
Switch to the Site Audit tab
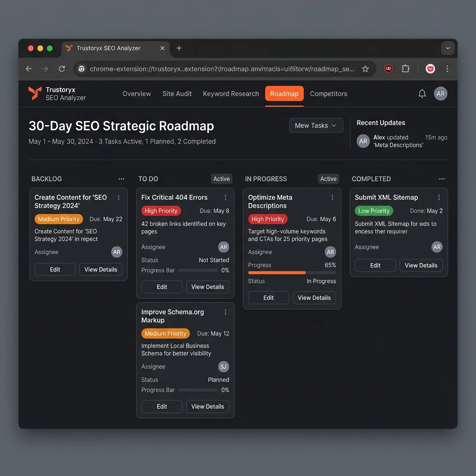(x=177, y=94)
